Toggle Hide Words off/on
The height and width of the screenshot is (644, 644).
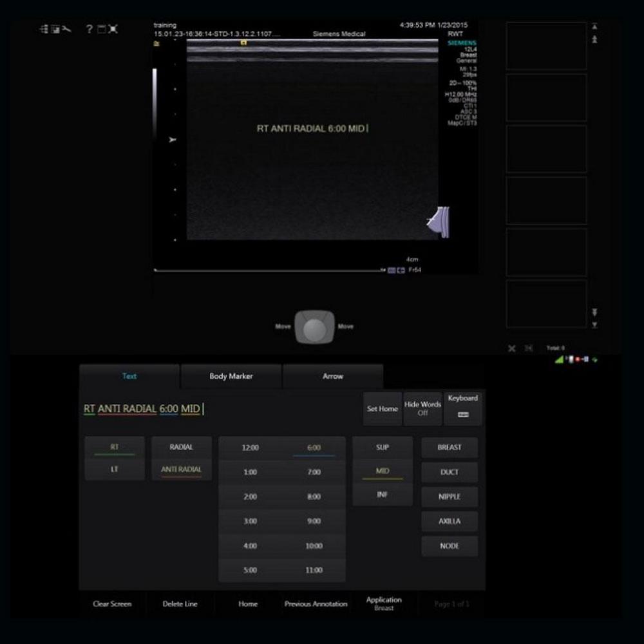422,408
